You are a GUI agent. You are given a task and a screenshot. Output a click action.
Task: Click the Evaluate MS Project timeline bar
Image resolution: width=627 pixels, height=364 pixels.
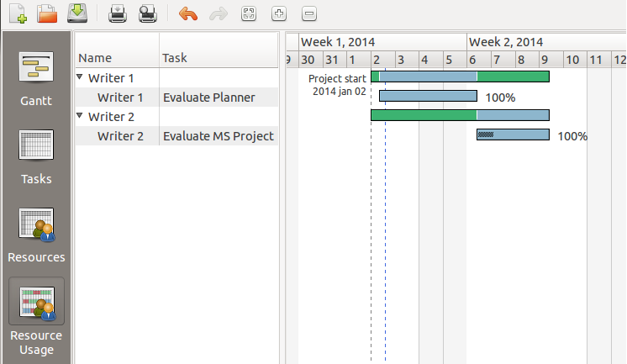coord(513,135)
